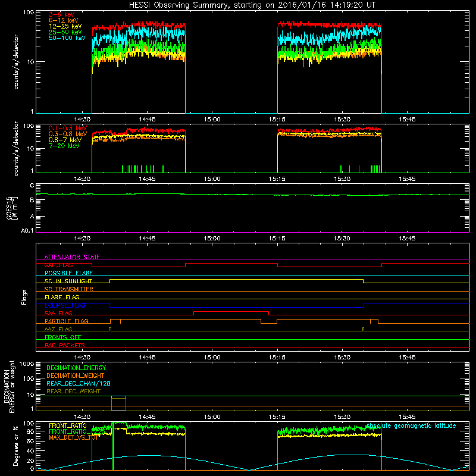Select the FLARE_FLAG label

pos(62,297)
